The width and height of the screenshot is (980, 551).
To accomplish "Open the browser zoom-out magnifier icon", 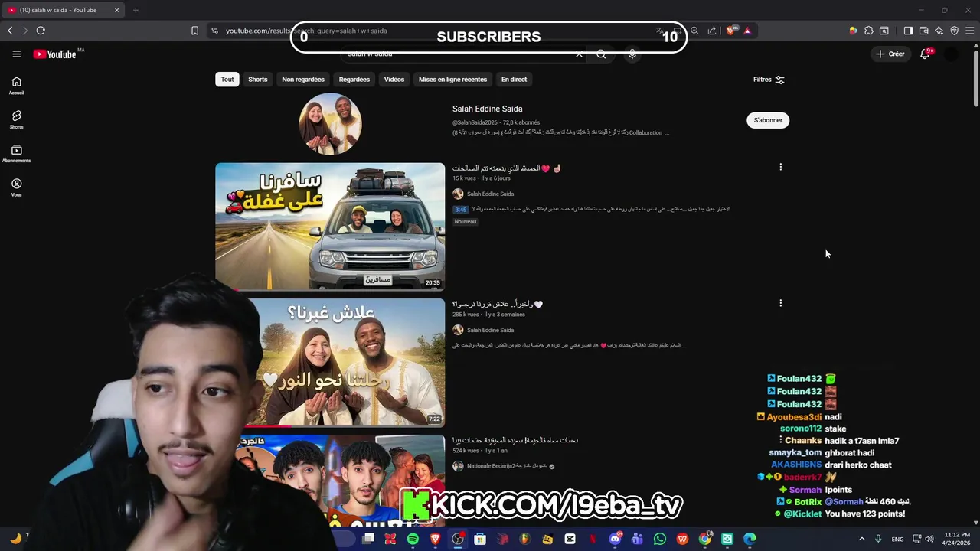I will pyautogui.click(x=694, y=31).
